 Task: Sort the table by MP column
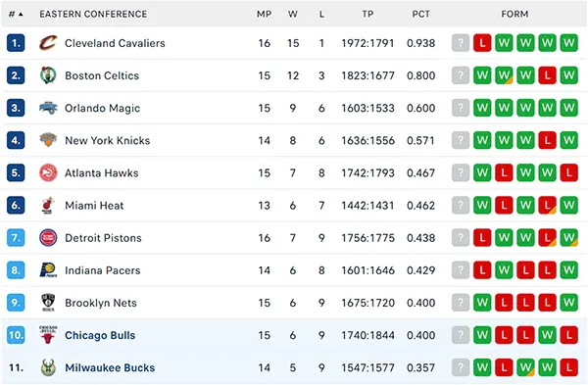coord(264,15)
